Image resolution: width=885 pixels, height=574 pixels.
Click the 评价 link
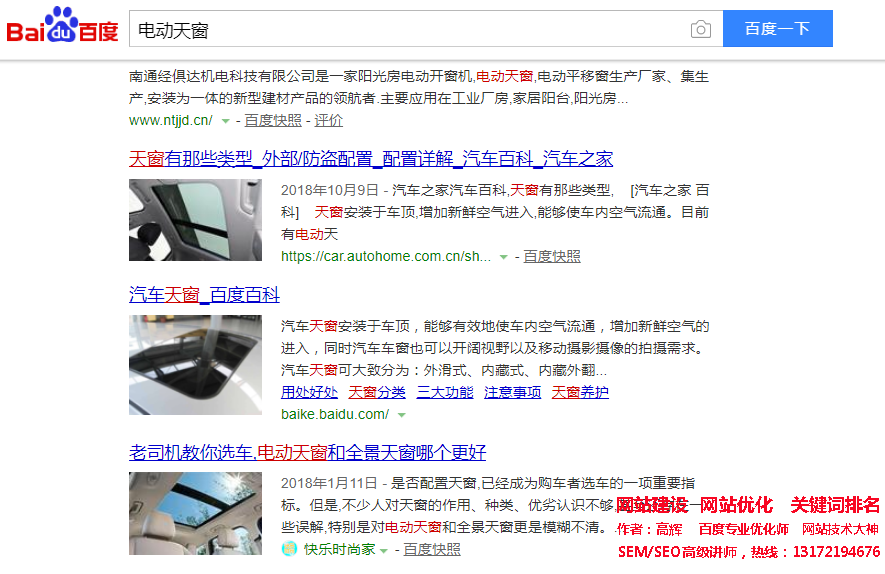click(x=329, y=120)
